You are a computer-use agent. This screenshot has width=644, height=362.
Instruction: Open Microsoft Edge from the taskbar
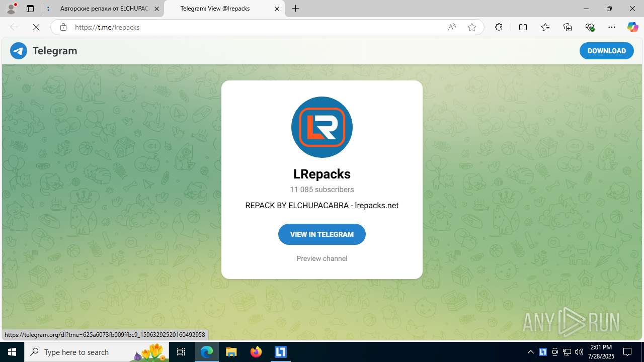(x=207, y=352)
